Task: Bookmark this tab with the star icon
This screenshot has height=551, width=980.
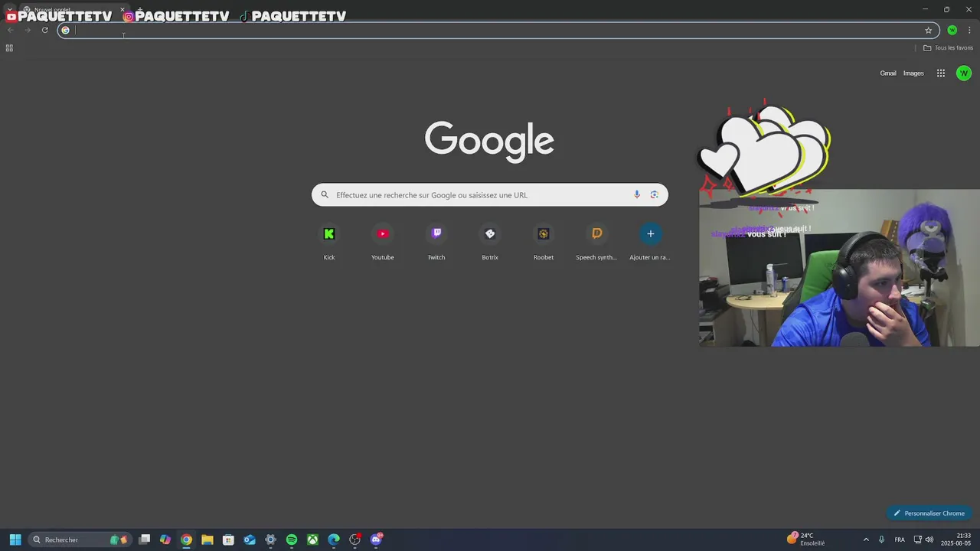Action: point(929,31)
